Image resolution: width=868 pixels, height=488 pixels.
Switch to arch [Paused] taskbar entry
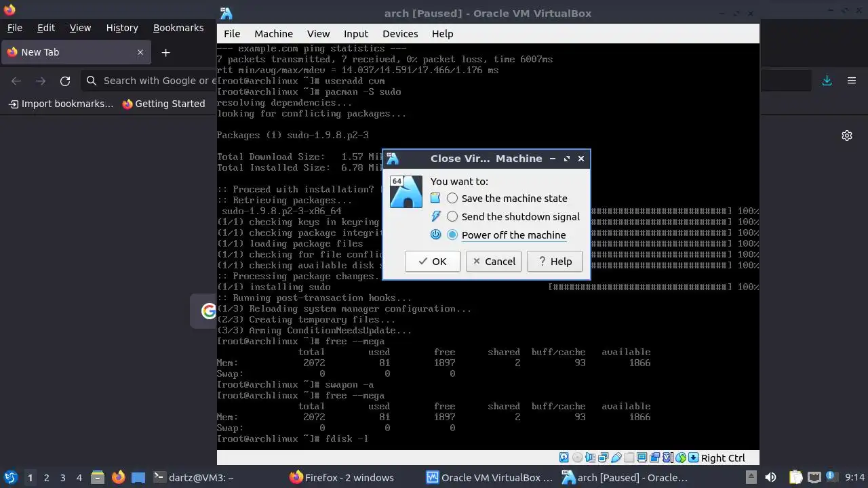coord(625,478)
